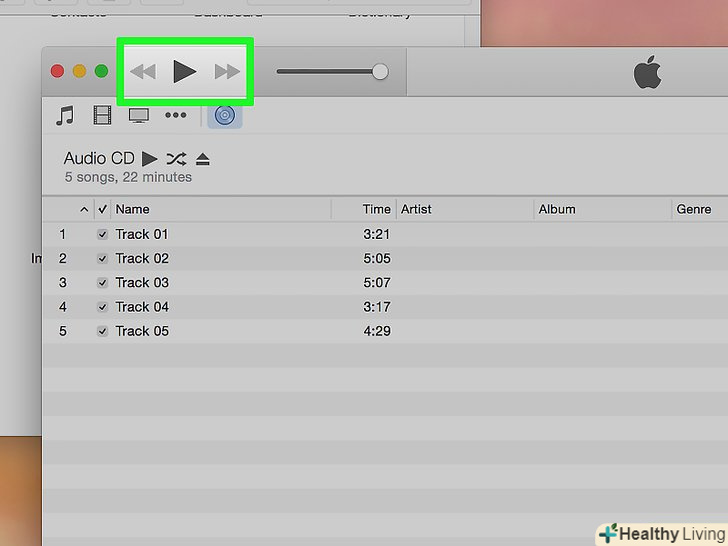This screenshot has height=546, width=728.
Task: Uncheck the Track 01 checkbox
Action: click(x=103, y=234)
